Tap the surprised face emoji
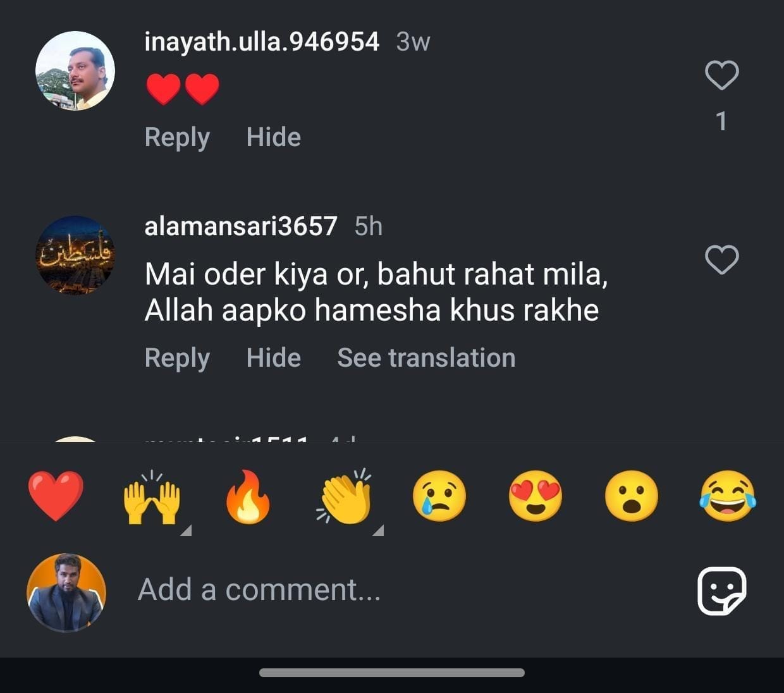The image size is (784, 693). tap(632, 496)
